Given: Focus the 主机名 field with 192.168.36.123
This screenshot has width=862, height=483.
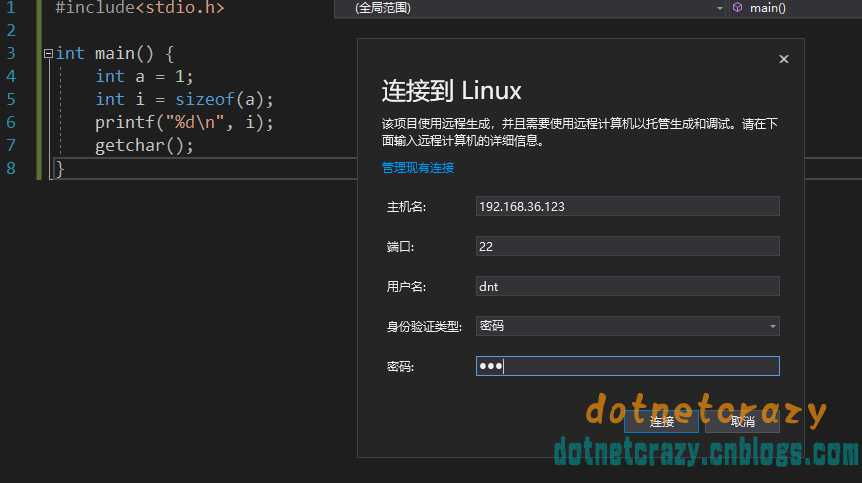Looking at the screenshot, I should pyautogui.click(x=627, y=207).
